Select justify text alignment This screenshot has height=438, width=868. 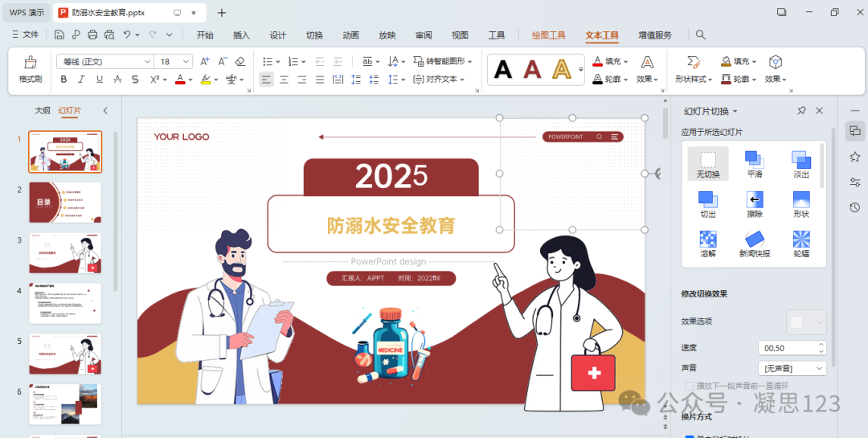(319, 80)
